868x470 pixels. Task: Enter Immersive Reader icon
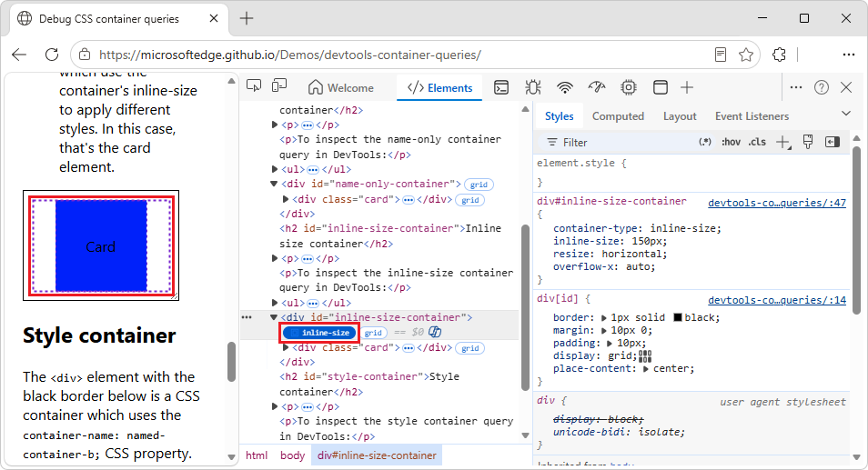(x=721, y=55)
